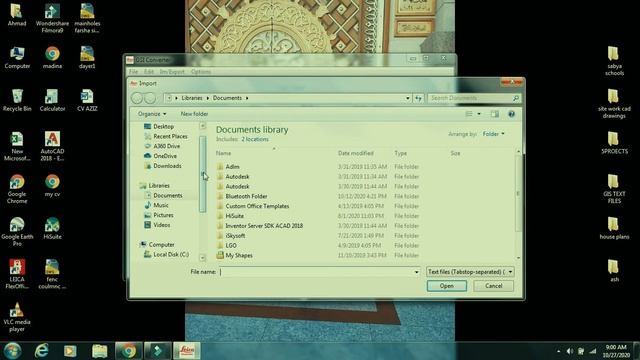
Task: Open the File menu in GSI Converter
Action: (133, 71)
